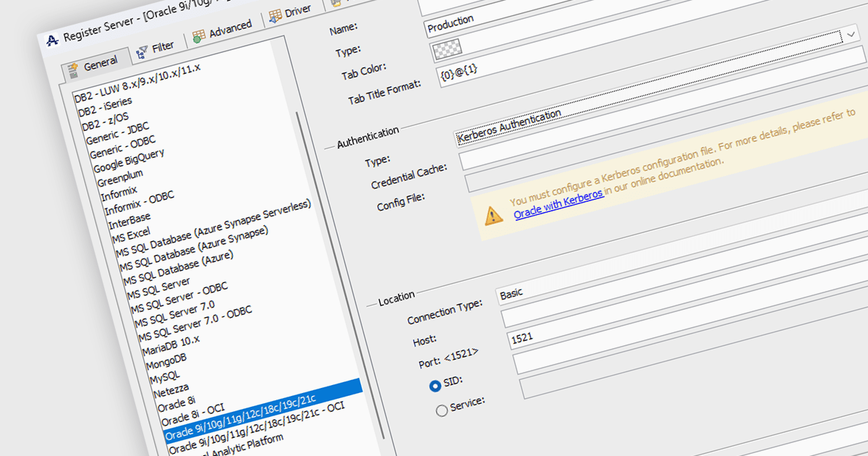
Task: Select Greenplum in server list
Action: (x=120, y=178)
